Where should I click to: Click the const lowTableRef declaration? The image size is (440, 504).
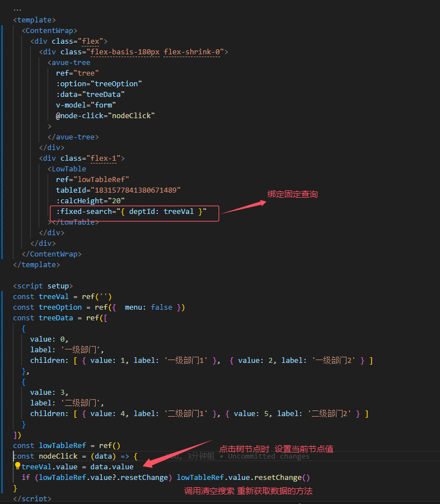(x=67, y=446)
